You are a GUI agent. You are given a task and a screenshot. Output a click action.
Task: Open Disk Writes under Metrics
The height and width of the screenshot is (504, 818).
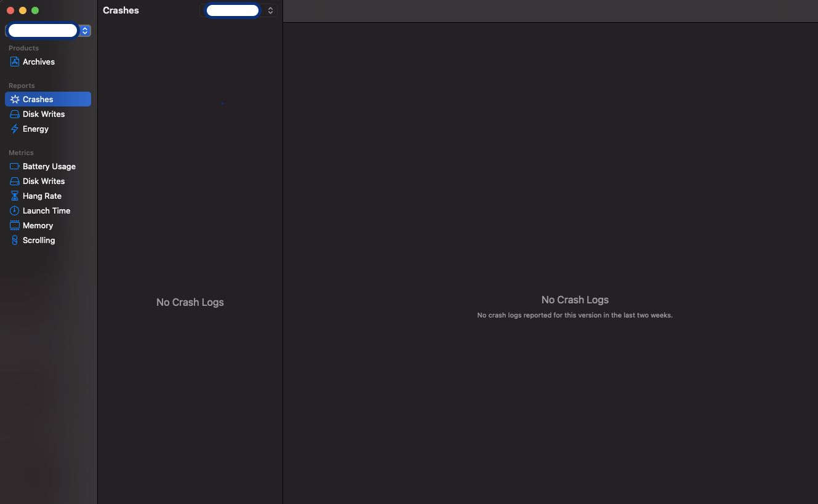43,181
